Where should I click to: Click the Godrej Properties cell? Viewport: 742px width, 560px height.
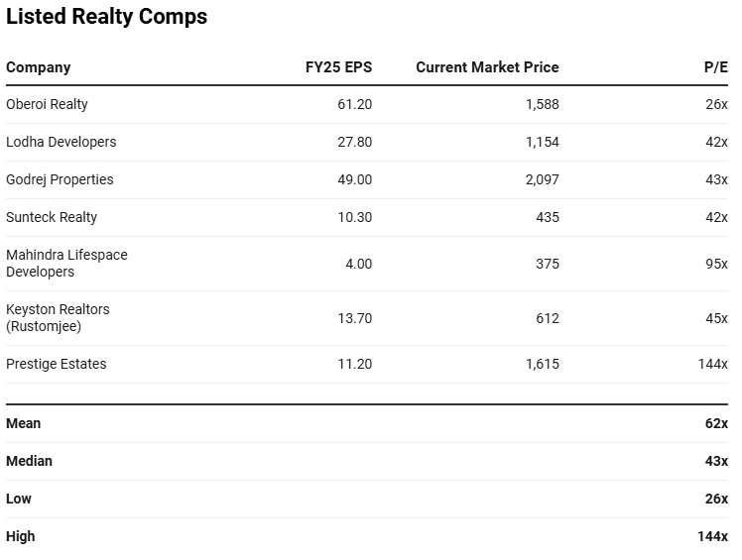coord(60,179)
